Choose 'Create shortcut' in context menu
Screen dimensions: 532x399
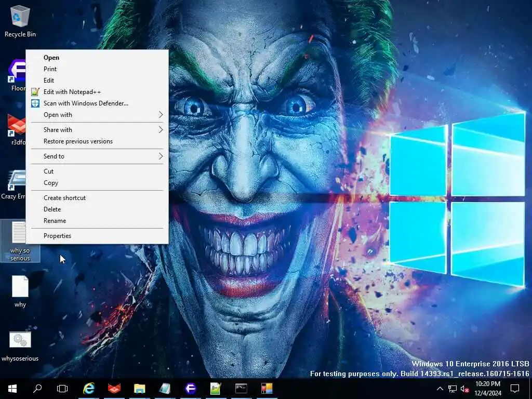tap(97, 198)
